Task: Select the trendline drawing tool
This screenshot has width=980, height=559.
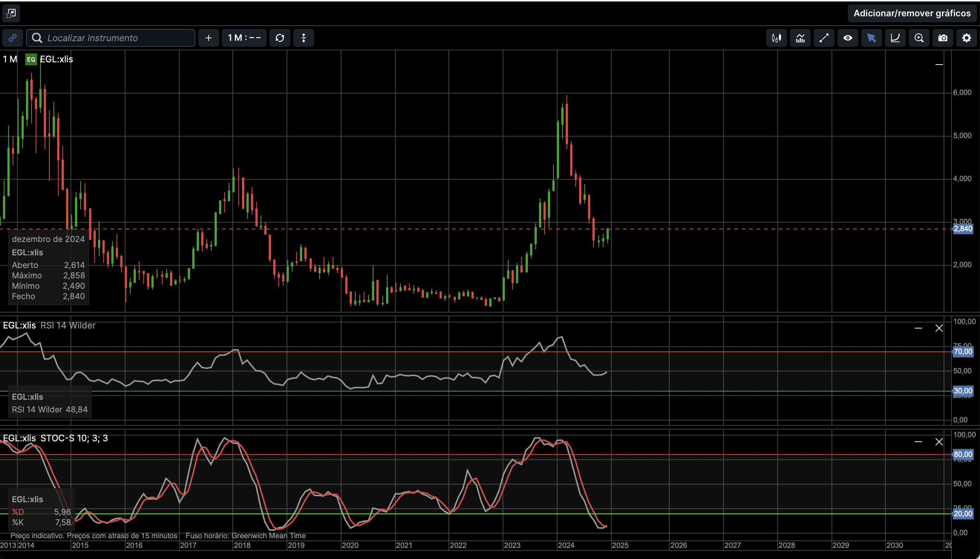Action: tap(824, 38)
